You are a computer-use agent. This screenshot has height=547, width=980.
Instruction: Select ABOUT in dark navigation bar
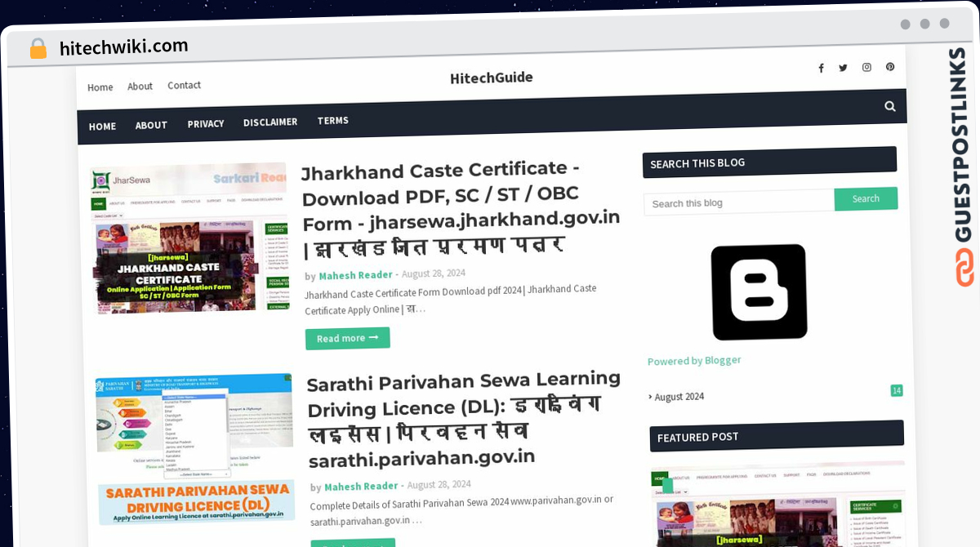coord(151,125)
